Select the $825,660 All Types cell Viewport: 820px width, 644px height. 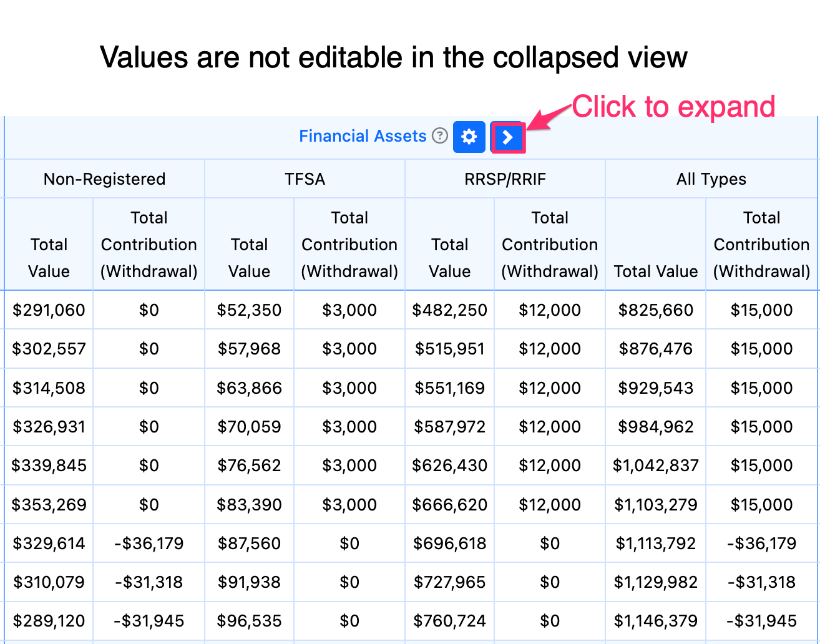pyautogui.click(x=656, y=310)
